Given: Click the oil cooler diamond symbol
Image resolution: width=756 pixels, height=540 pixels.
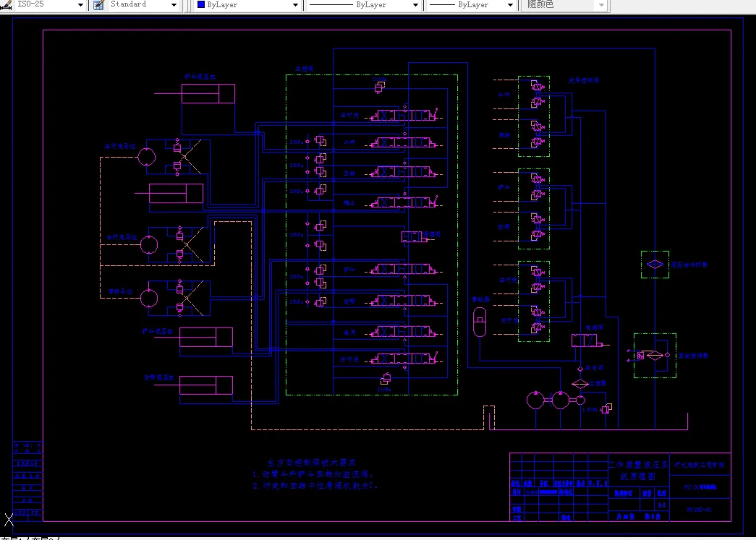Looking at the screenshot, I should pos(655,265).
